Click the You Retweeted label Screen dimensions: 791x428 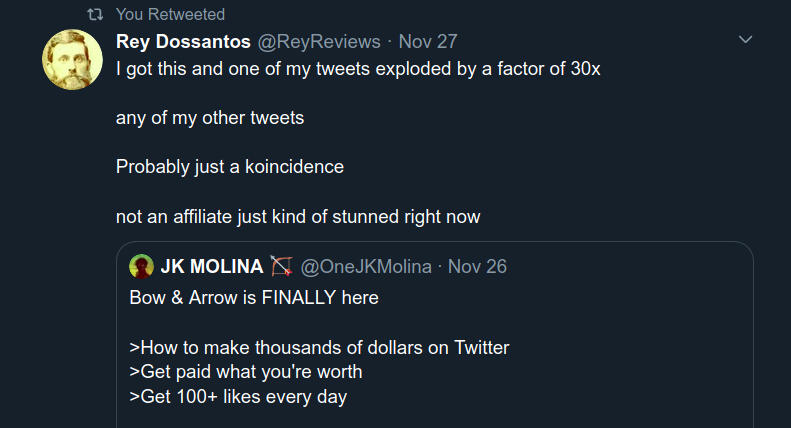[x=170, y=15]
